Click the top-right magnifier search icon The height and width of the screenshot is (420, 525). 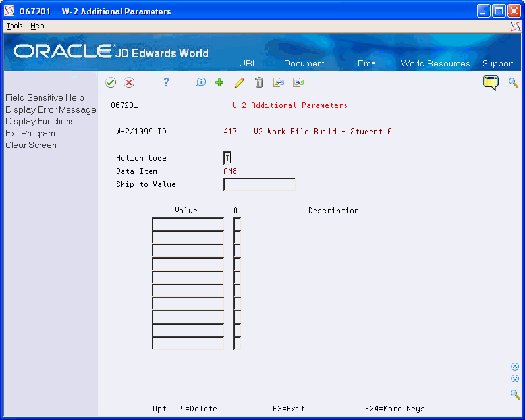click(x=513, y=82)
